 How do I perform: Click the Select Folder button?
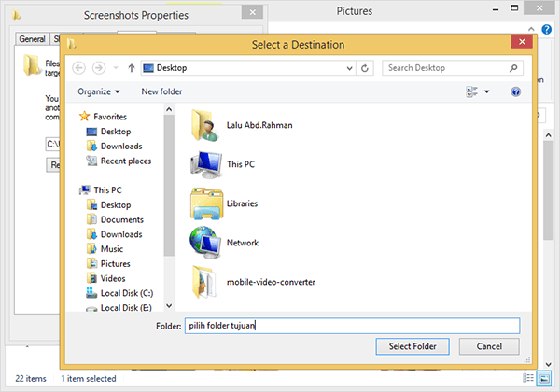tap(413, 346)
